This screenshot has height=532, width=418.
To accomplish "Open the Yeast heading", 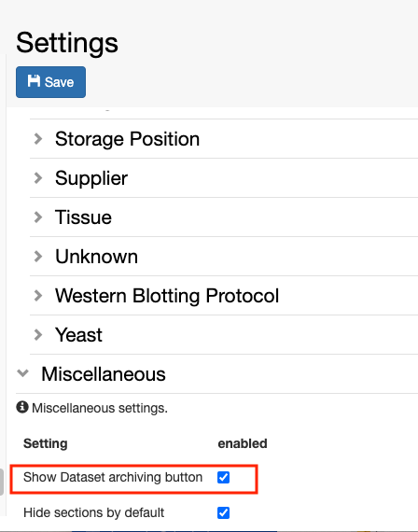I will (x=78, y=335).
